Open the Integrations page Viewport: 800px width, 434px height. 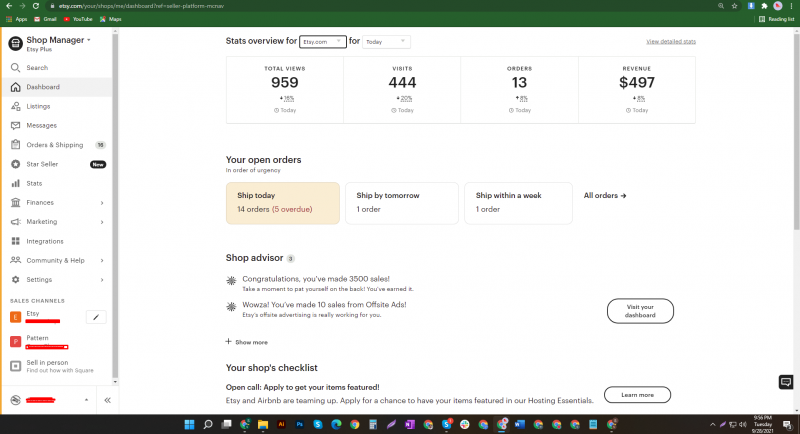[x=45, y=241]
